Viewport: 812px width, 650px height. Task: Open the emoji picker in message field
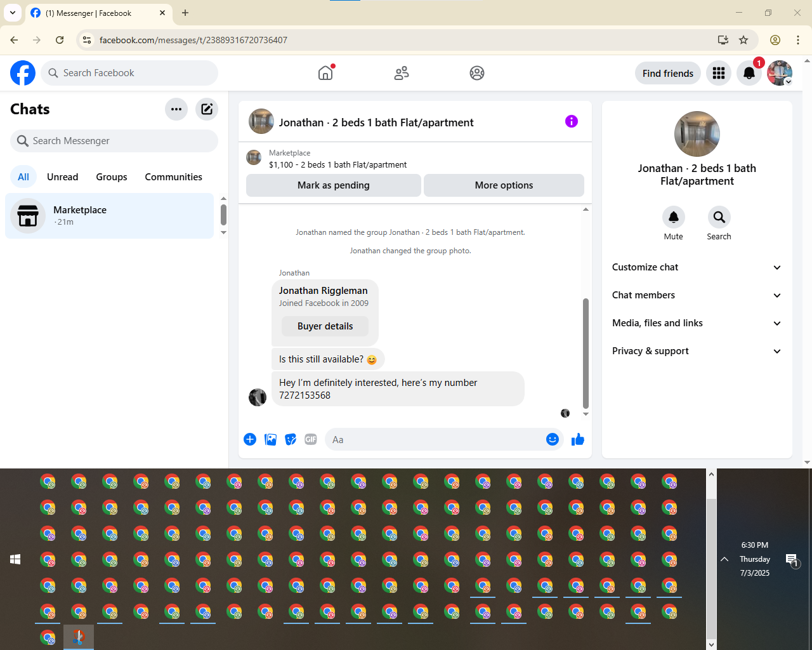553,439
